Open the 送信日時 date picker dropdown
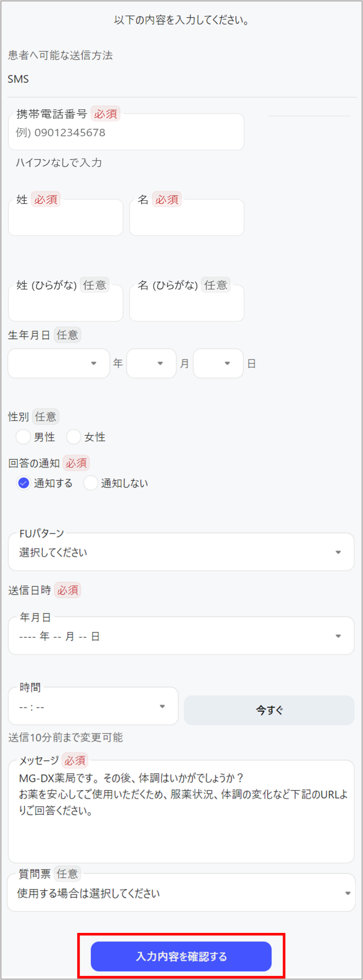Viewport: 363px width, 980px height. point(180,636)
